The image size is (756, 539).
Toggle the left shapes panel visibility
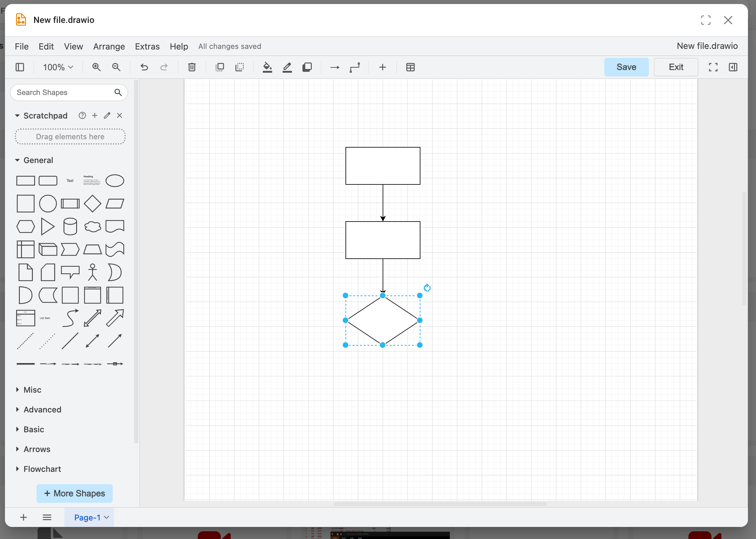pyautogui.click(x=20, y=67)
